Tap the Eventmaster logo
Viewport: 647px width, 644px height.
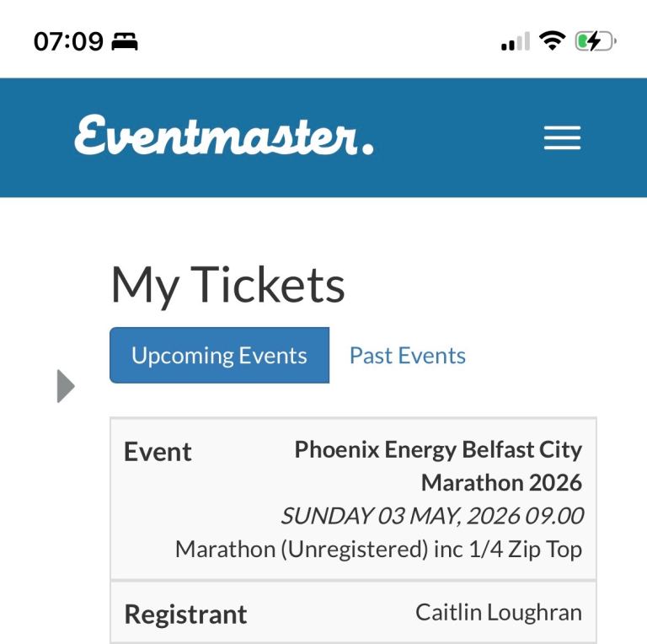224,137
